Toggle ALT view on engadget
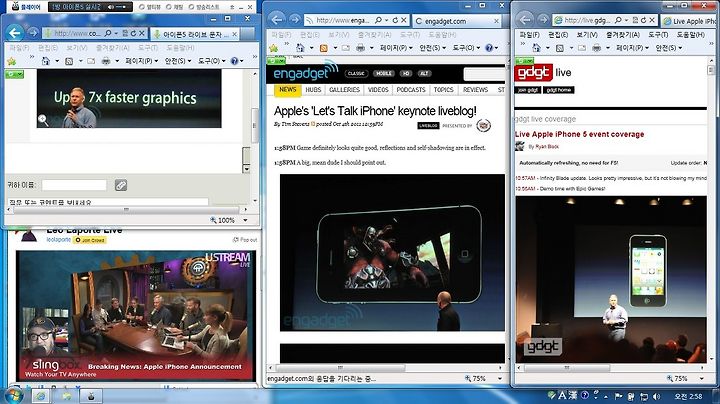Screen dimensions: 720x404 [x=424, y=73]
